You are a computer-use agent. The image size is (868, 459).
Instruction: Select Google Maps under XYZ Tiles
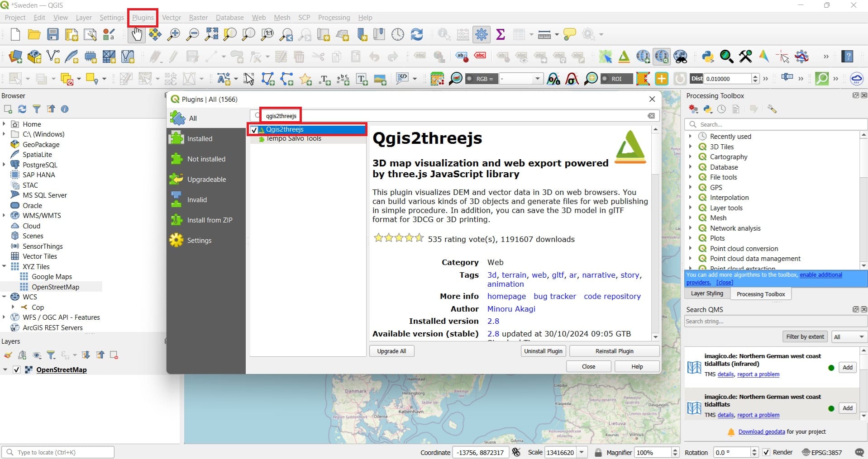click(52, 276)
